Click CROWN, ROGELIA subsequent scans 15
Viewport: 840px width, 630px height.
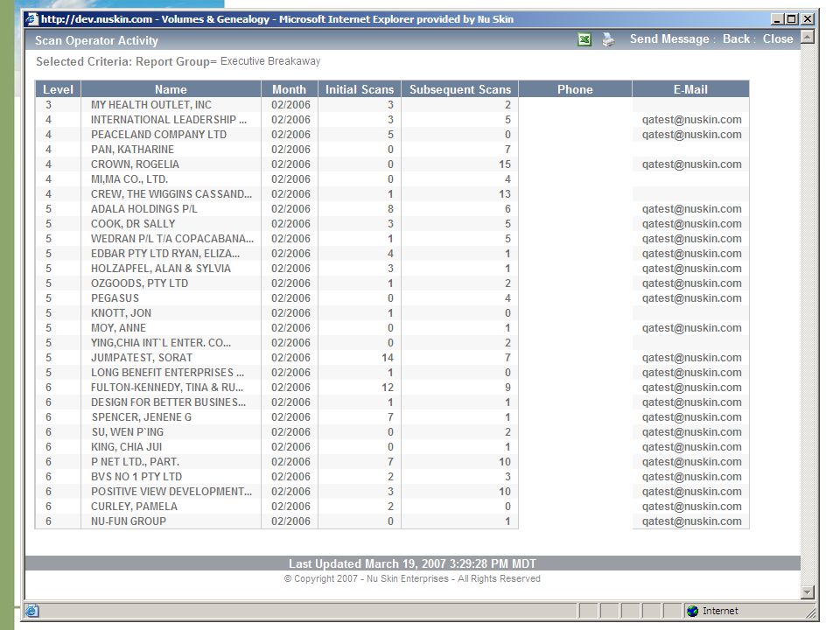tap(505, 164)
